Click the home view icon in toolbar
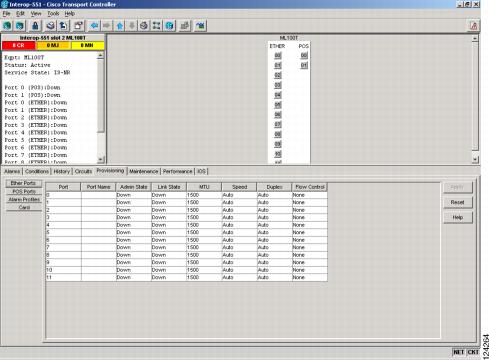Viewport: 489px width, 360px height. (x=144, y=26)
